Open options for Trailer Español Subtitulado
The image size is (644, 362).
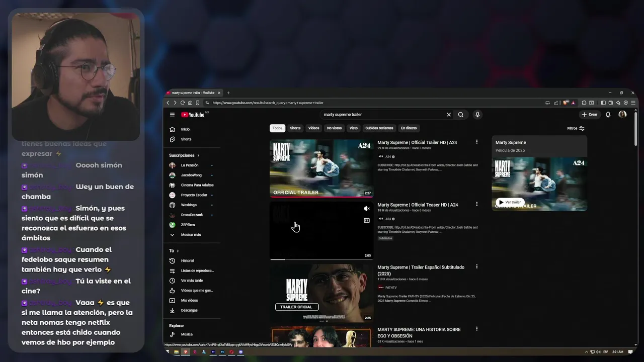pyautogui.click(x=477, y=266)
